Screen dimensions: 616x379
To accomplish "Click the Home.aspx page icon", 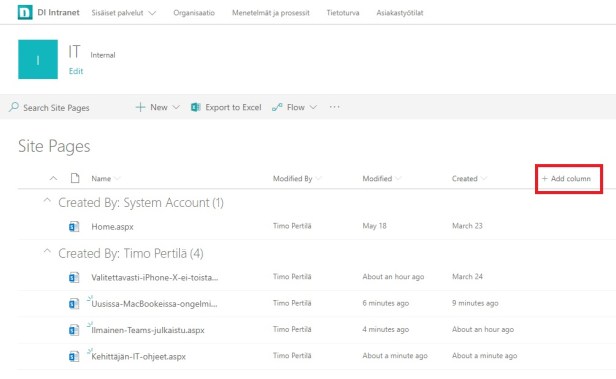I will click(x=74, y=227).
